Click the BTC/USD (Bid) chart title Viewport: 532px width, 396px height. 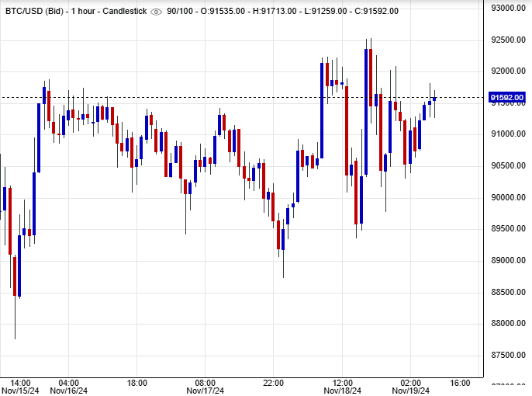tap(33, 11)
